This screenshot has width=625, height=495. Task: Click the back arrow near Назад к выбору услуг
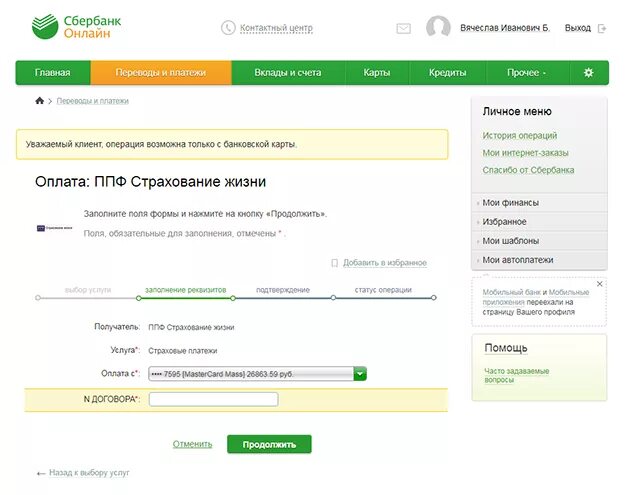41,473
